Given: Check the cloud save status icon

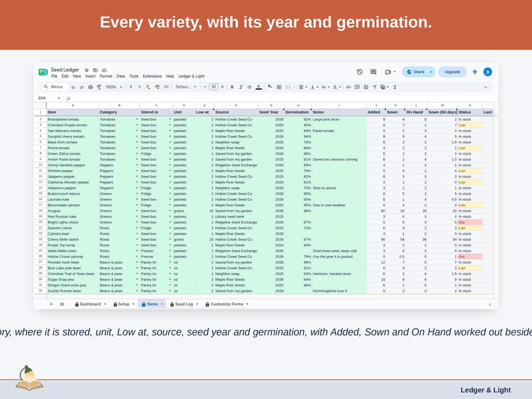Looking at the screenshot, I should click(x=104, y=70).
